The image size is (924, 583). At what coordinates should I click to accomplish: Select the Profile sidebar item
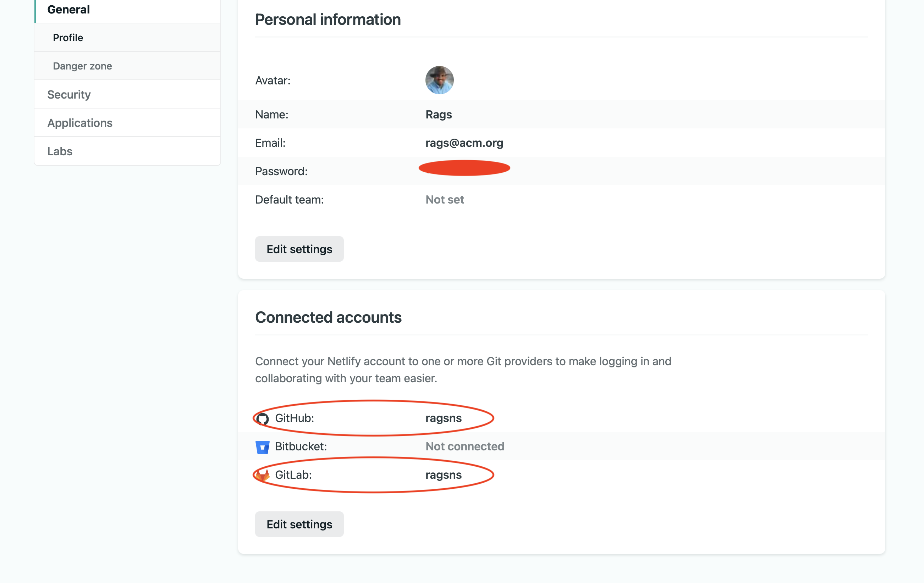[x=68, y=38]
